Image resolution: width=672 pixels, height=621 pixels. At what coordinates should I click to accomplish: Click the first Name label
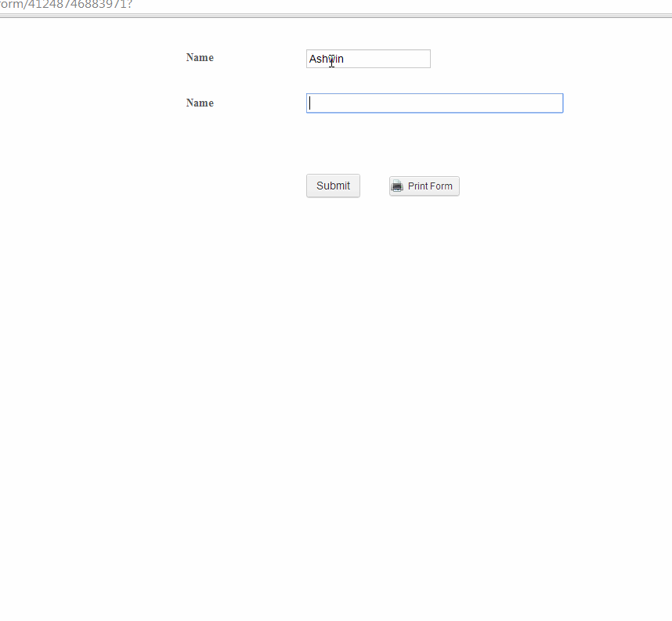pos(200,58)
